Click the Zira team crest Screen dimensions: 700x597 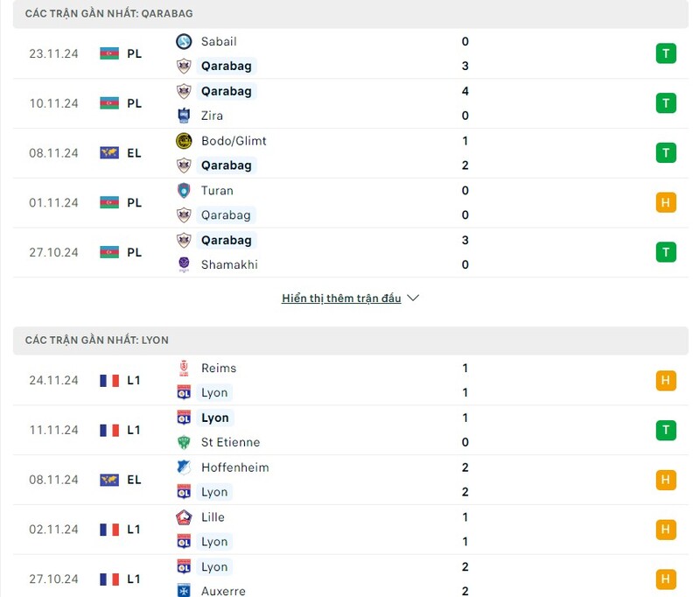(x=184, y=116)
